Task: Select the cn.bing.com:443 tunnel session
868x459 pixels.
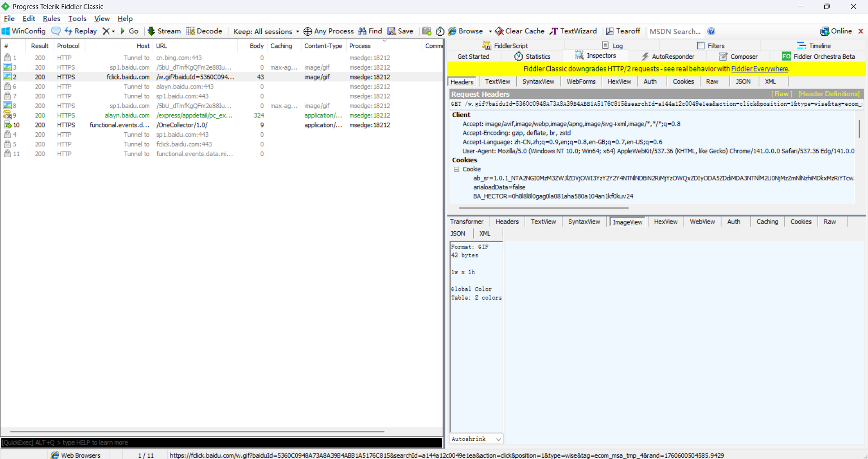Action: 222,58
